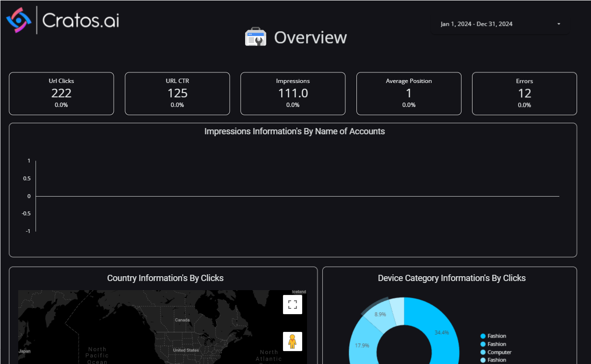This screenshot has width=591, height=364.
Task: Click the 0.0% change under Url Clicks
Action: click(61, 105)
